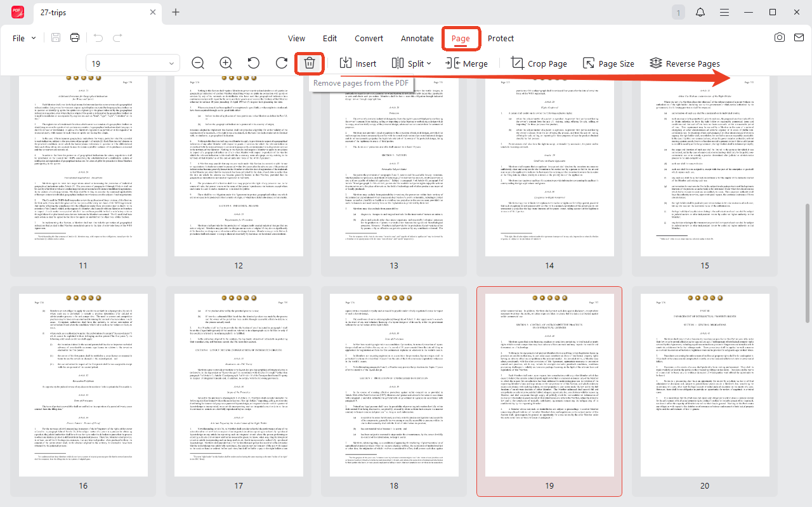Select the Page tab
The width and height of the screenshot is (812, 507).
[461, 39]
